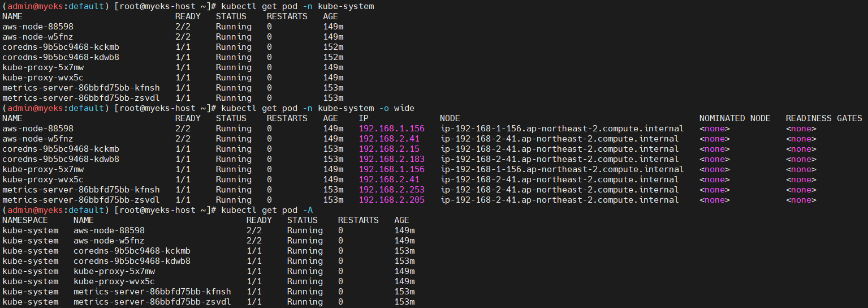
Task: Click the STATUS header in the first command output
Action: coord(231,16)
